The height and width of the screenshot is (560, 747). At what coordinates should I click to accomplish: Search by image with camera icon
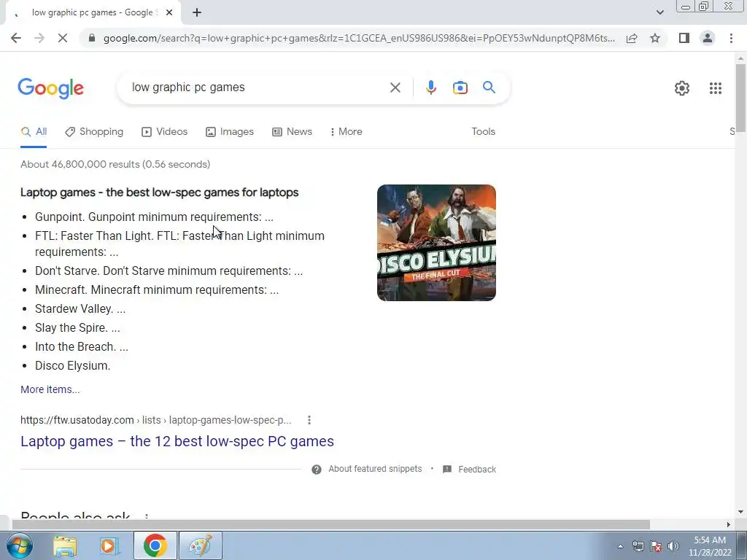pyautogui.click(x=460, y=87)
